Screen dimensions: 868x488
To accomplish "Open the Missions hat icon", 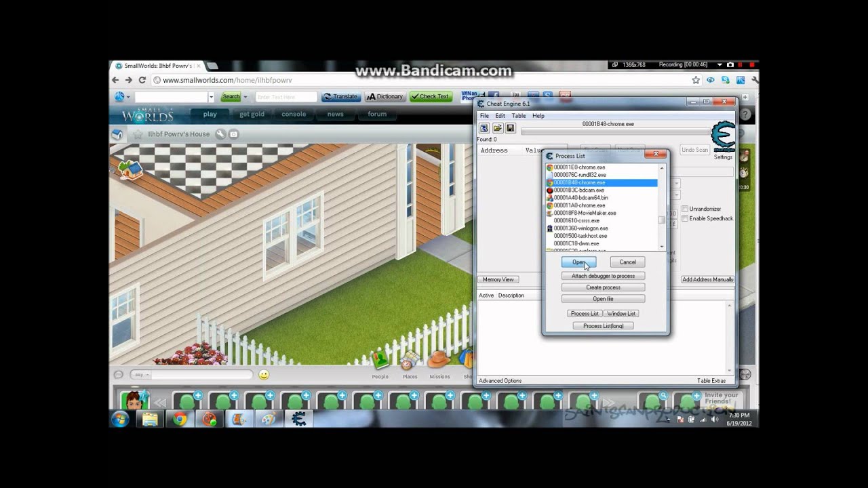I will click(x=439, y=359).
